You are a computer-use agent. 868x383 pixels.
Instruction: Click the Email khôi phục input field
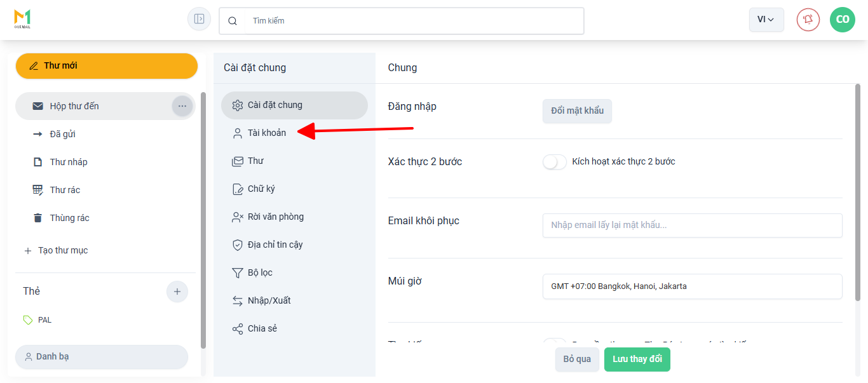coord(692,225)
